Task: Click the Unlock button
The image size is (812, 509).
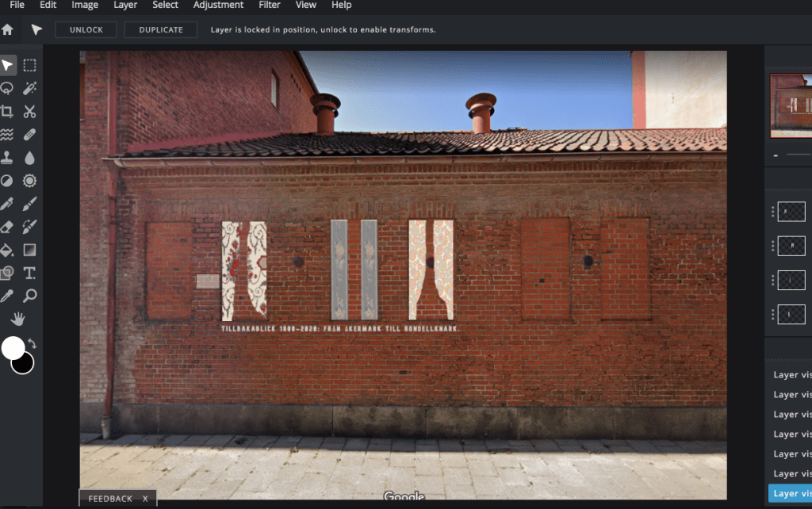Action: (86, 30)
